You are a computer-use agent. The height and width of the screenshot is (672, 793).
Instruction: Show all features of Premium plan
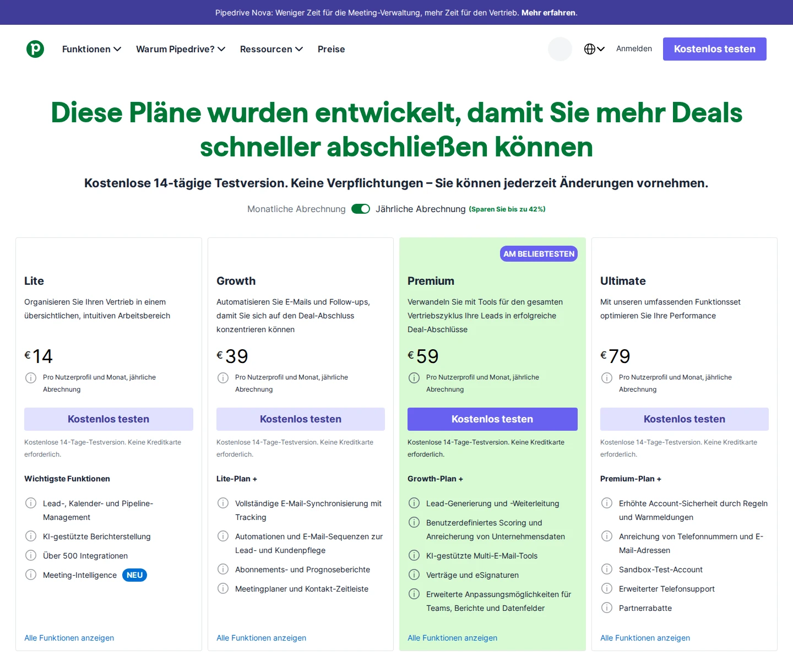click(x=453, y=638)
